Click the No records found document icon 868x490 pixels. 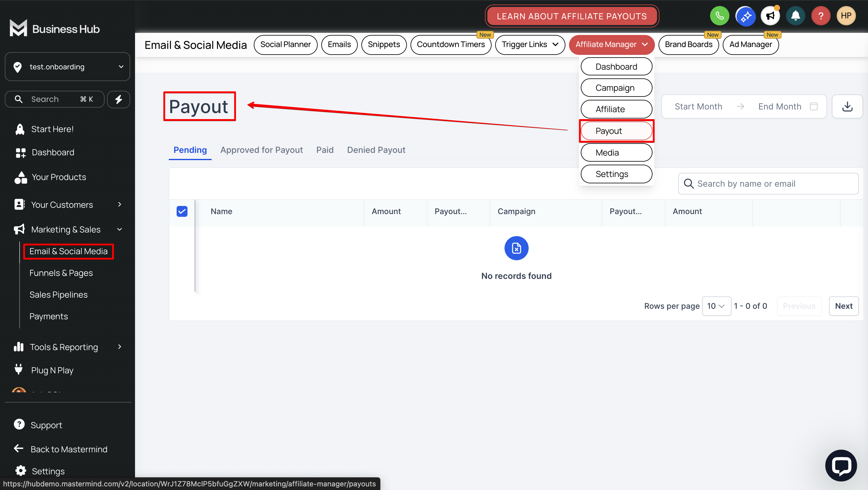pos(516,248)
